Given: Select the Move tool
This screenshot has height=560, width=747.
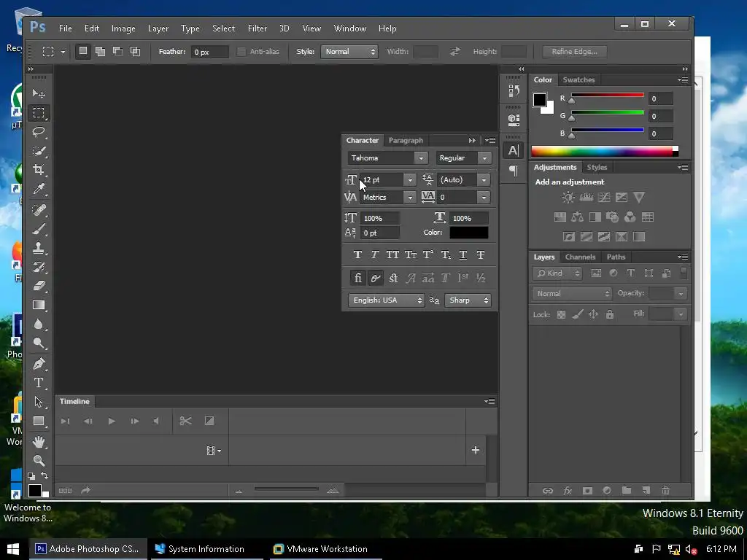Looking at the screenshot, I should click(39, 93).
